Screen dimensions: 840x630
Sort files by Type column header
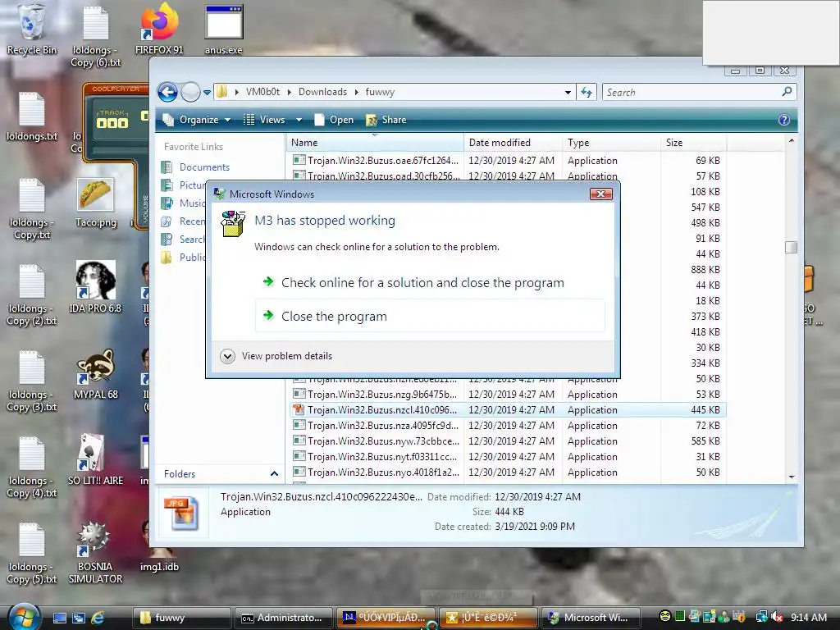click(611, 143)
